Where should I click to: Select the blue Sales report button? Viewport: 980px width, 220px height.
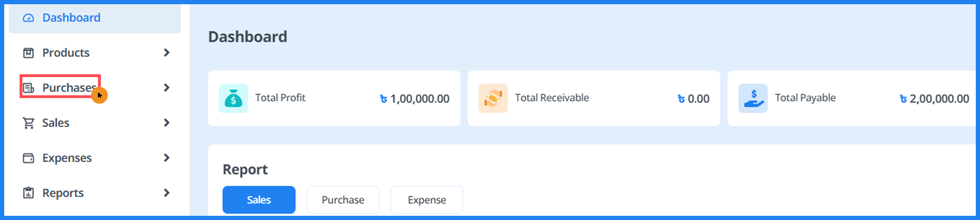259,200
